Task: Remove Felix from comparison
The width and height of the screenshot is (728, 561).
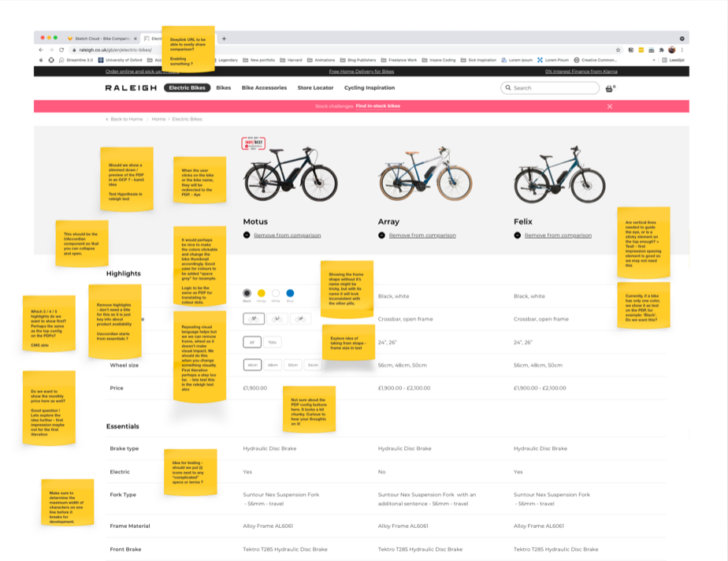Action: pos(558,236)
